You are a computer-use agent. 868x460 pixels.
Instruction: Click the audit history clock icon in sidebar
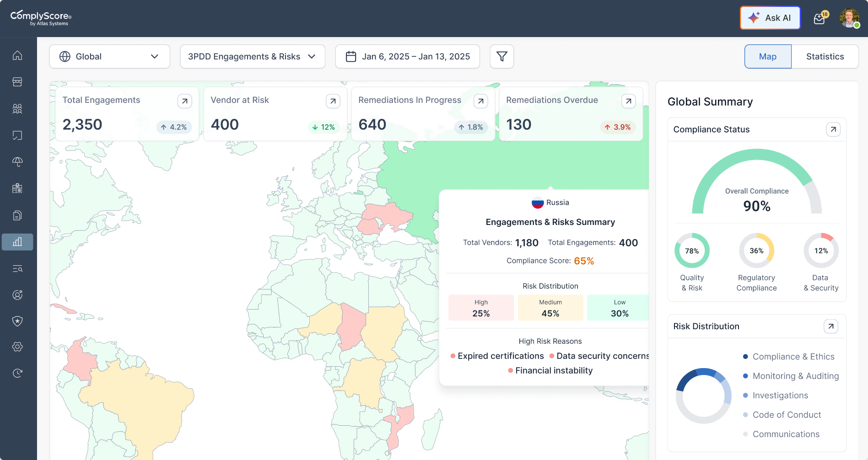point(17,373)
